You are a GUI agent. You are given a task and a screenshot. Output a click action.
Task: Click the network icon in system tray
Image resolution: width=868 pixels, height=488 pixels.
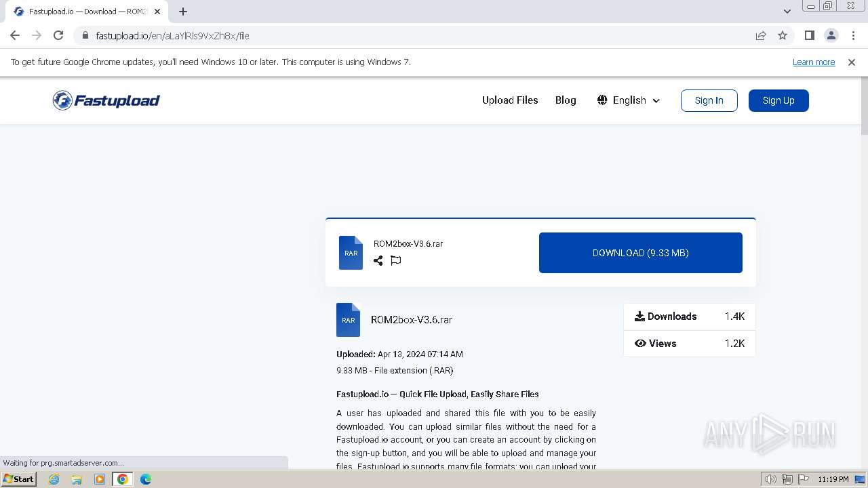click(x=787, y=479)
